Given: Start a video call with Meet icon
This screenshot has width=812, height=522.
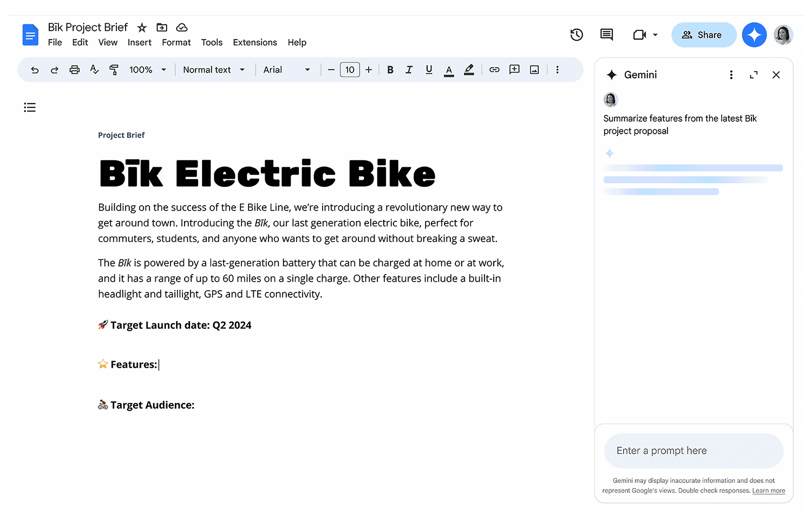Looking at the screenshot, I should pyautogui.click(x=640, y=35).
